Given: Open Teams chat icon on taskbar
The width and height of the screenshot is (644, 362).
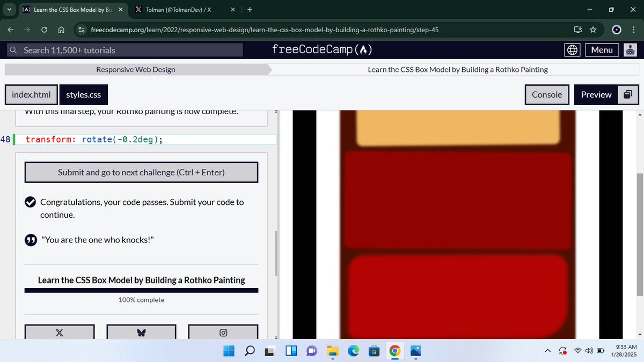Looking at the screenshot, I should click(312, 351).
